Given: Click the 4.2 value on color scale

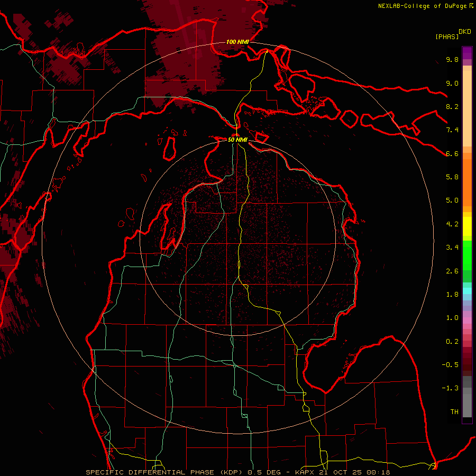Looking at the screenshot, I should pos(452,224).
